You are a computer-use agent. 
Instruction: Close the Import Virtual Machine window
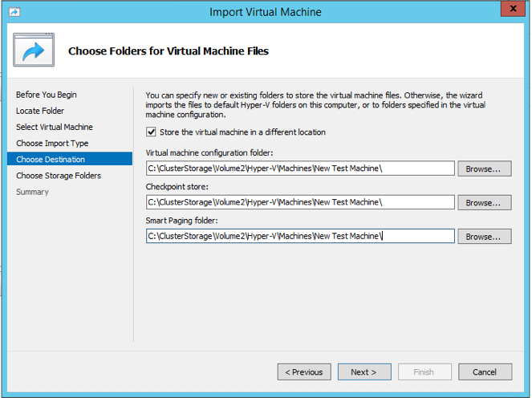[x=510, y=10]
